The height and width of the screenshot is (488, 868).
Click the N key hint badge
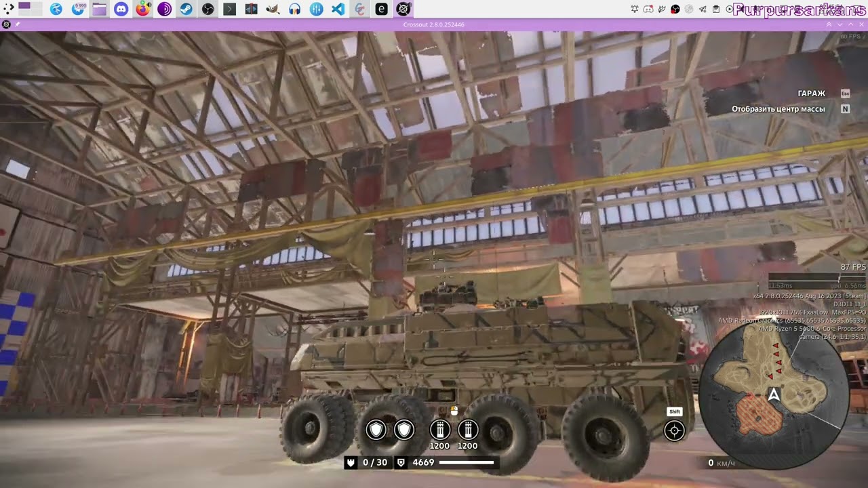click(x=845, y=109)
